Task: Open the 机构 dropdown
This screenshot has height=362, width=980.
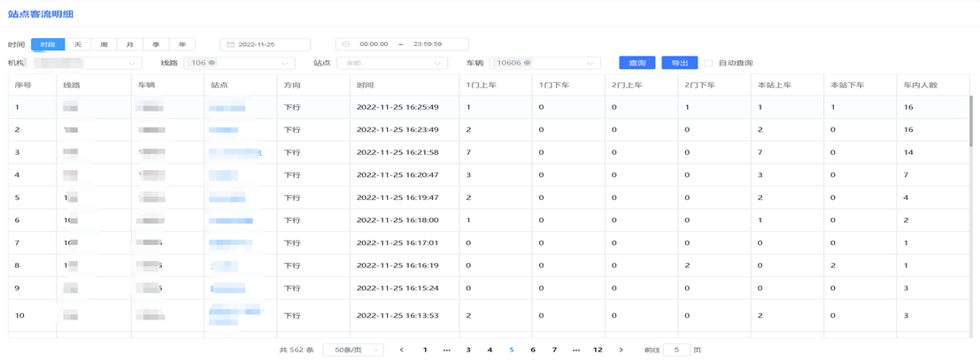Action: point(87,63)
